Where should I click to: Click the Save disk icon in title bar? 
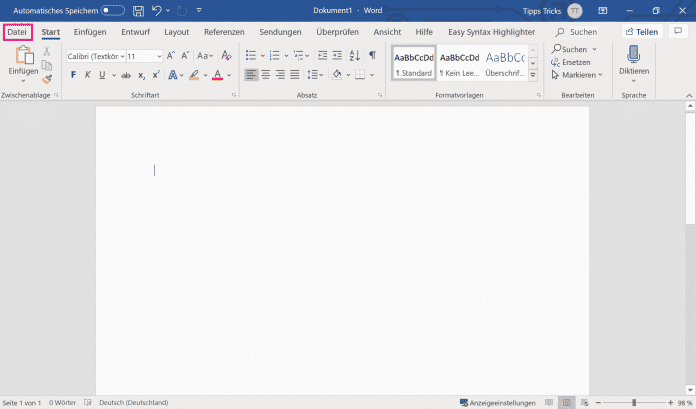point(138,11)
